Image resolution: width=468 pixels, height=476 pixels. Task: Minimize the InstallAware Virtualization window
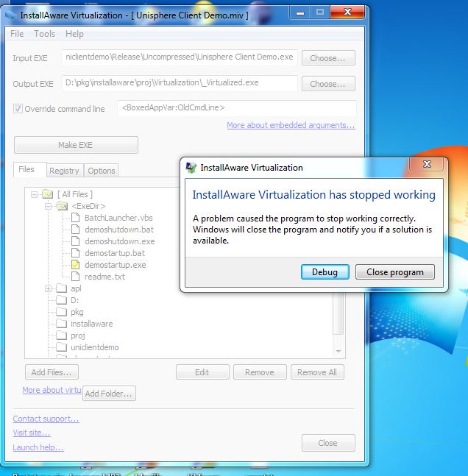pos(299,13)
